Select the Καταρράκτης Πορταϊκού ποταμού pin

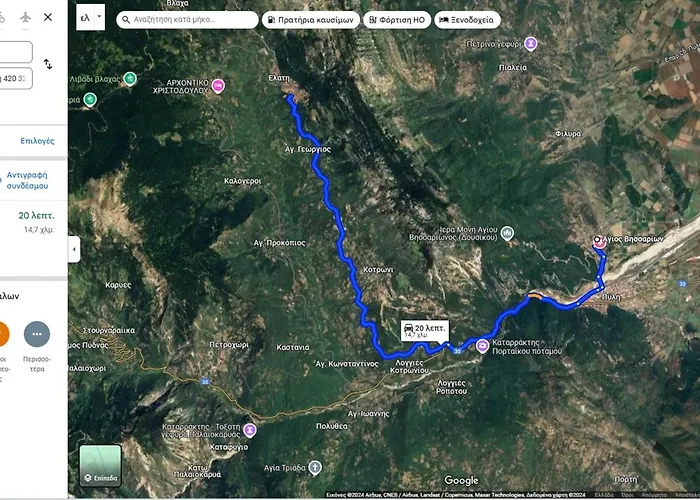(482, 346)
